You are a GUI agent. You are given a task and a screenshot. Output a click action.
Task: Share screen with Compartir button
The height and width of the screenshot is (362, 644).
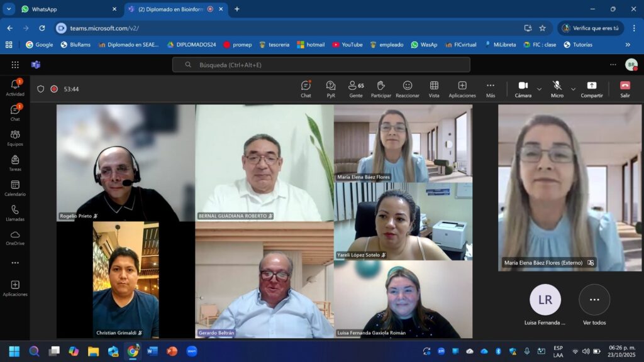coord(591,89)
